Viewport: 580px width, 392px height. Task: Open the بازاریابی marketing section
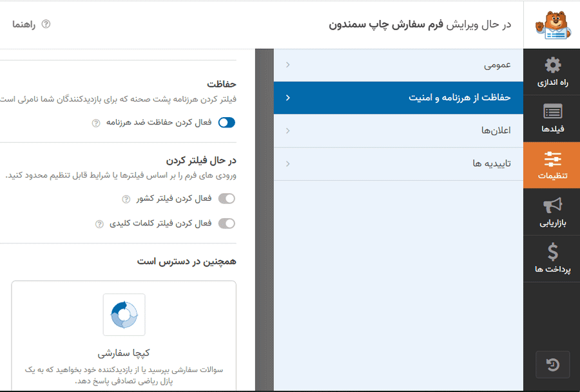(x=552, y=212)
